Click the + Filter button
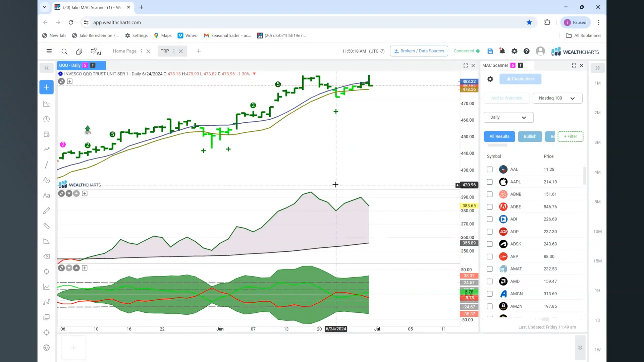Viewport: 644px width, 362px height. click(570, 136)
